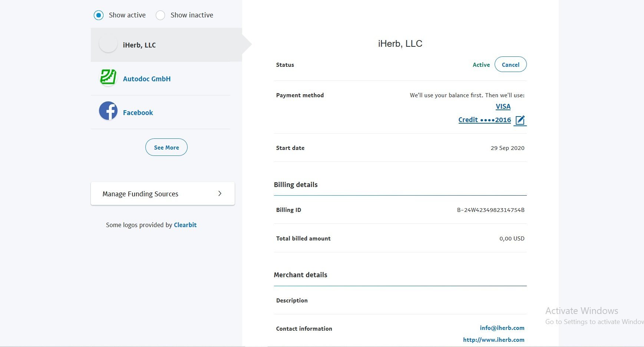Viewport: 644px width, 347px height.
Task: Cancel the iHerb automatic payment
Action: pyautogui.click(x=510, y=65)
